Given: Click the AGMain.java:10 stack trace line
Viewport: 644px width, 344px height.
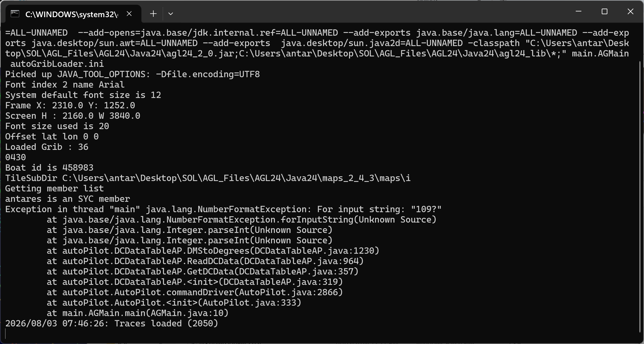Looking at the screenshot, I should (137, 313).
